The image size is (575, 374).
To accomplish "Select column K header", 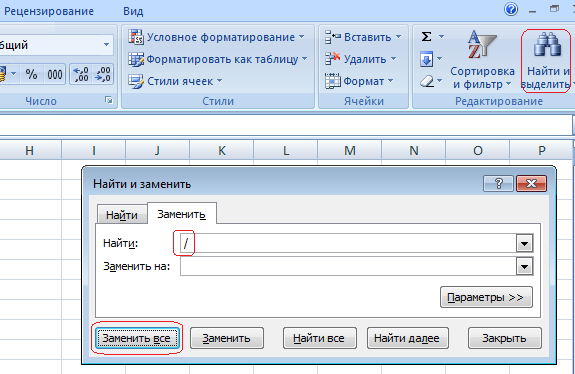I will click(x=221, y=150).
